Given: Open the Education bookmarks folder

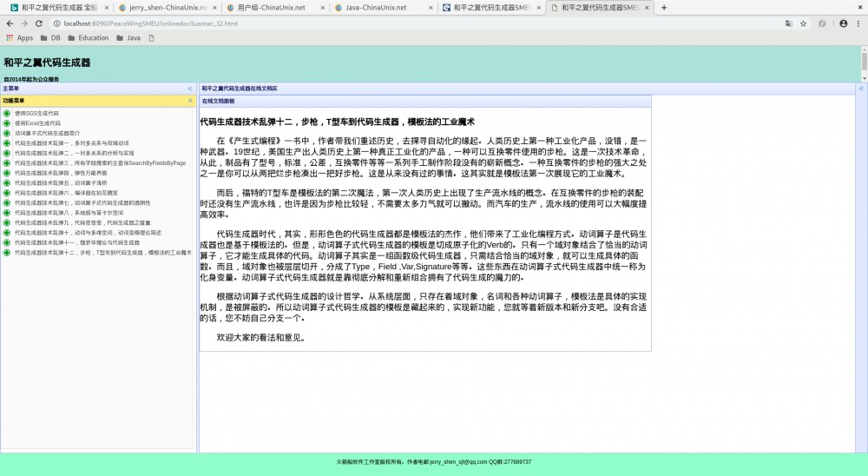Looking at the screenshot, I should (88, 37).
